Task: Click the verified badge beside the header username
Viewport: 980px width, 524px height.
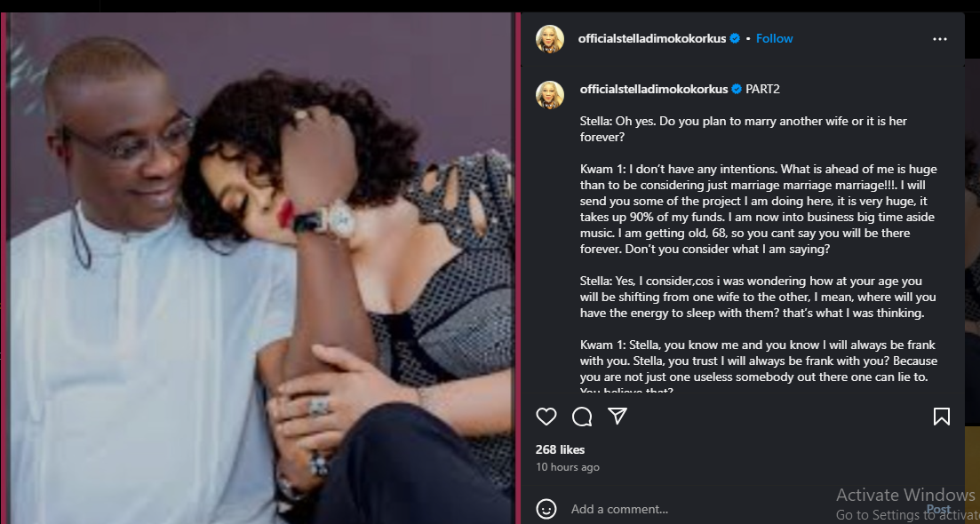Action: pyautogui.click(x=735, y=39)
